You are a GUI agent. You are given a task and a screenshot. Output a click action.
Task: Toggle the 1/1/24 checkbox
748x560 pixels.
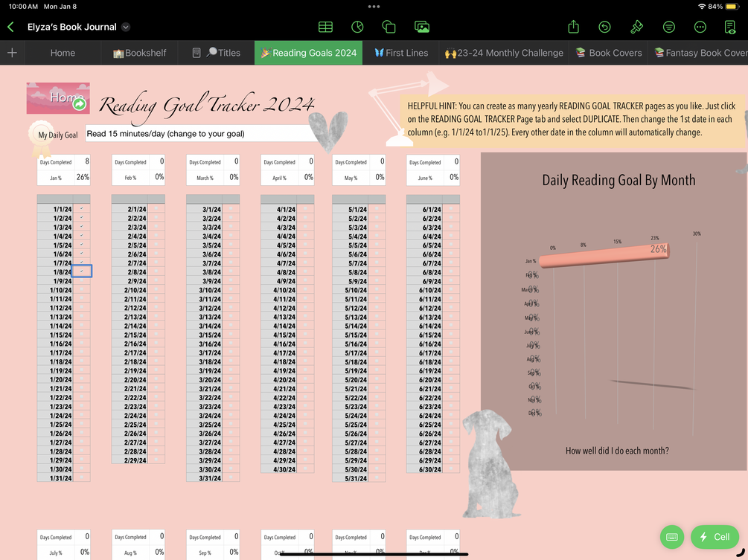(x=82, y=209)
